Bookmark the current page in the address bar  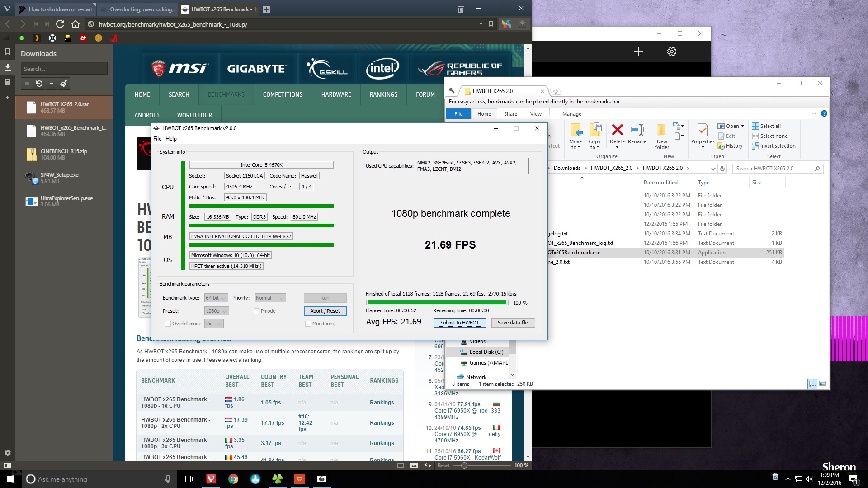click(x=491, y=24)
